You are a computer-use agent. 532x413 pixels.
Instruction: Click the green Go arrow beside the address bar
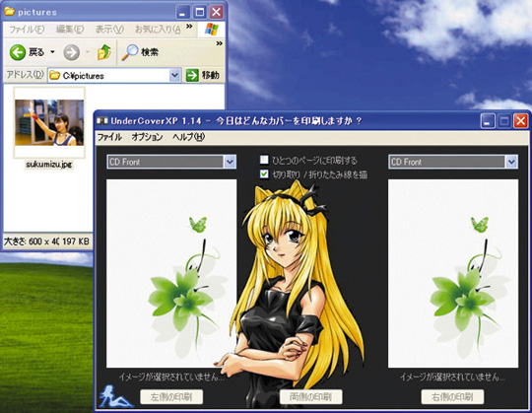(192, 75)
